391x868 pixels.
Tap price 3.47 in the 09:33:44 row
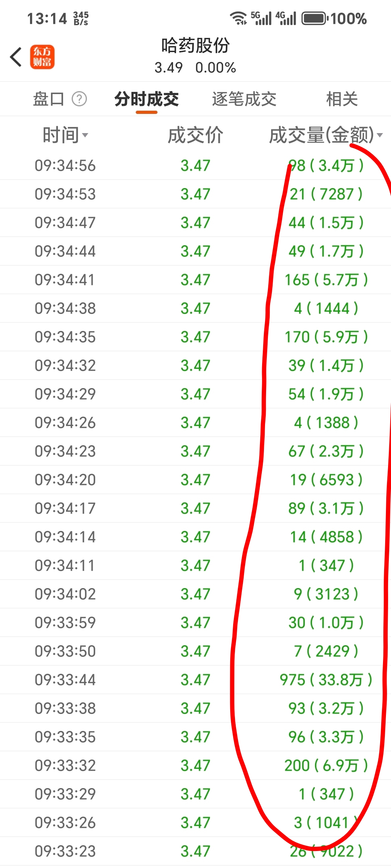195,680
